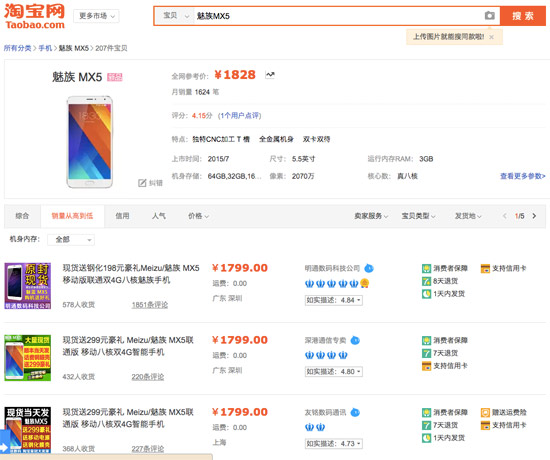Expand the 宝贝类型 filter dropdown

point(418,216)
